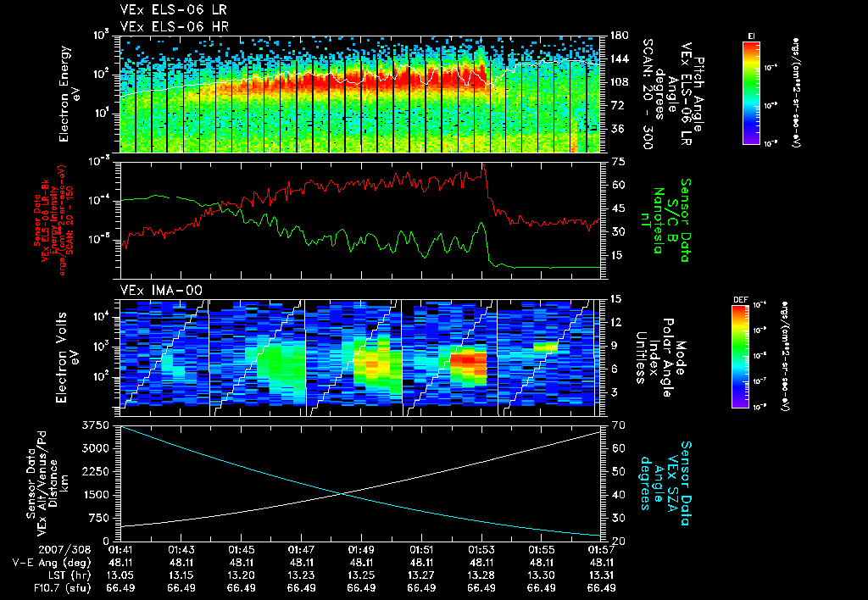The height and width of the screenshot is (600, 868).
Task: Click the 75 nT magnetic field tick
Action: [617, 162]
